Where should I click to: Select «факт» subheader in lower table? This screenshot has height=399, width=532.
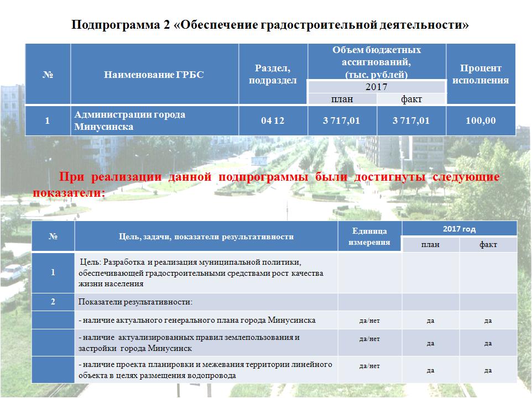click(488, 244)
